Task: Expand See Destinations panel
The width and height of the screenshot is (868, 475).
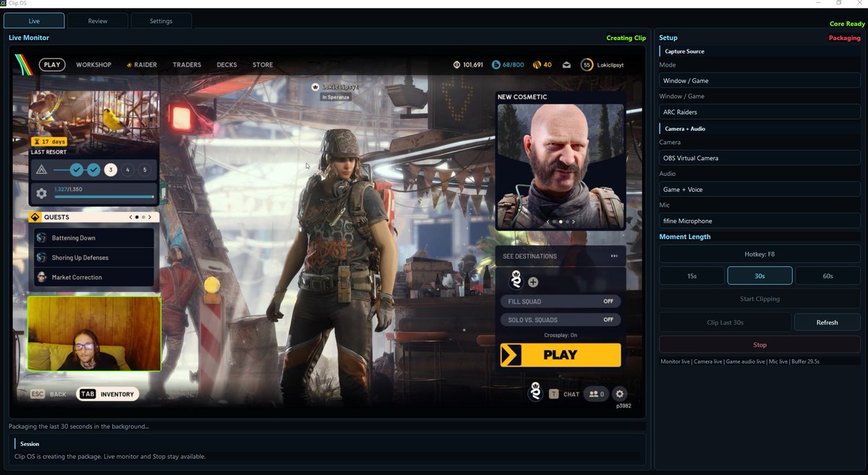Action: [x=561, y=256]
